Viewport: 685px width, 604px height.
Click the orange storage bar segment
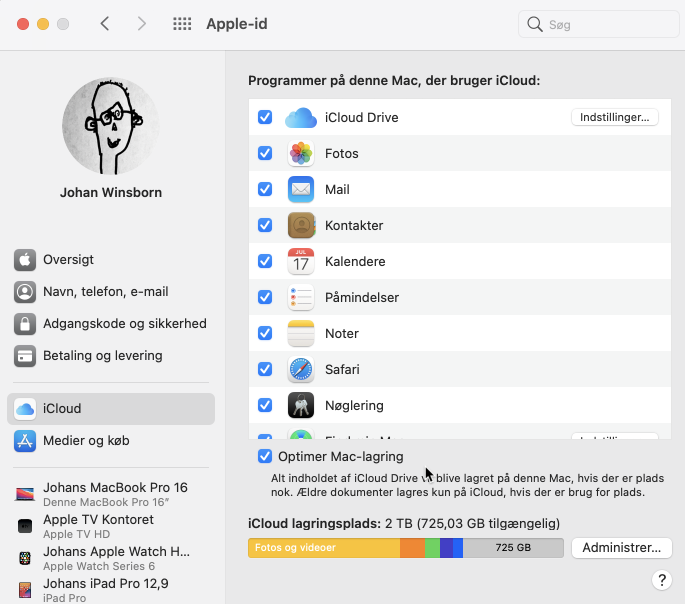(x=412, y=548)
